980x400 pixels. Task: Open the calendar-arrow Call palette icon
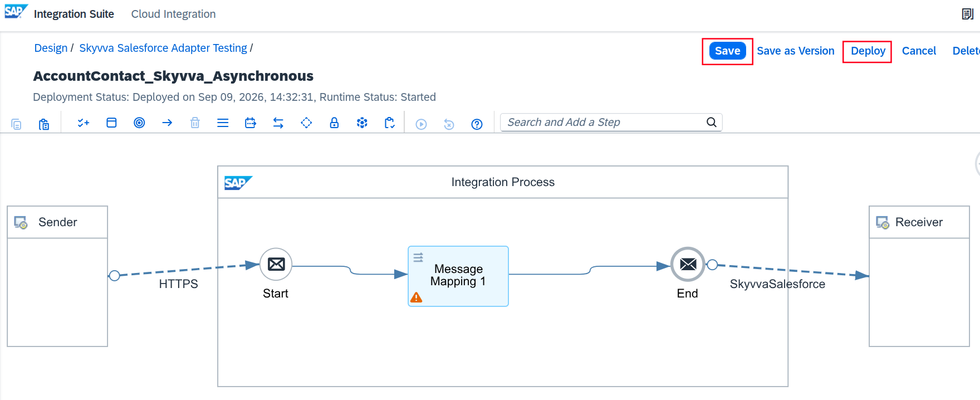pyautogui.click(x=251, y=123)
